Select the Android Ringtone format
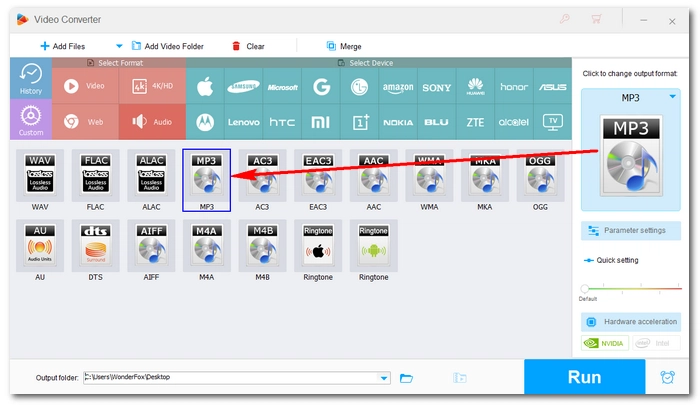The image size is (700, 405). tap(374, 246)
